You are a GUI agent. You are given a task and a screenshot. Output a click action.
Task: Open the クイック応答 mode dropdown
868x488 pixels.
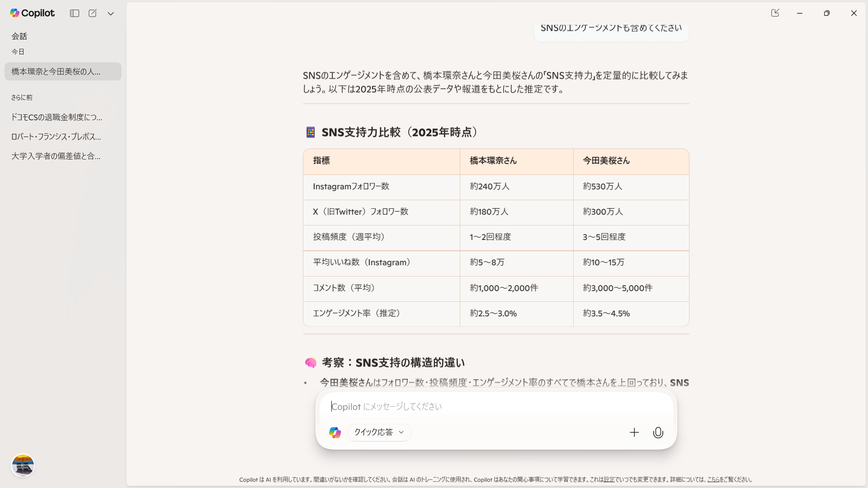coord(379,432)
